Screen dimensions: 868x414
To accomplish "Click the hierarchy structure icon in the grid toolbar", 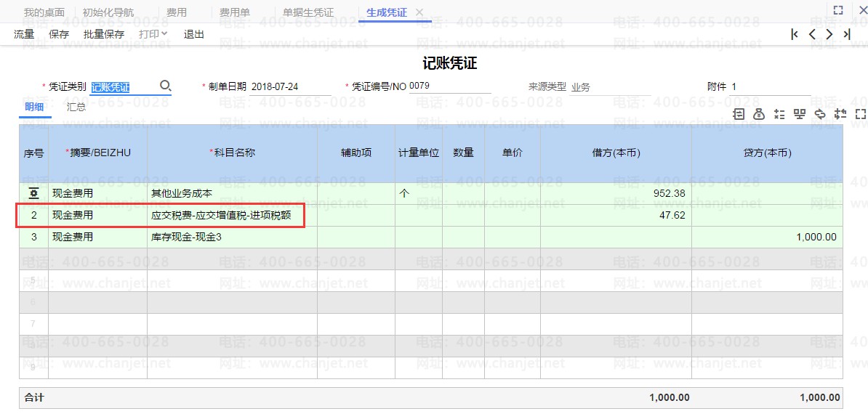I will (x=800, y=114).
